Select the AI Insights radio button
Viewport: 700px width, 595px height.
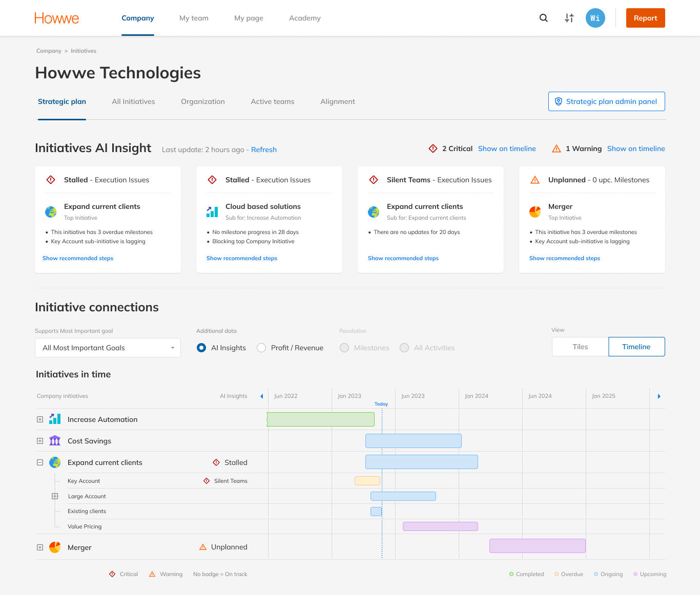[201, 348]
